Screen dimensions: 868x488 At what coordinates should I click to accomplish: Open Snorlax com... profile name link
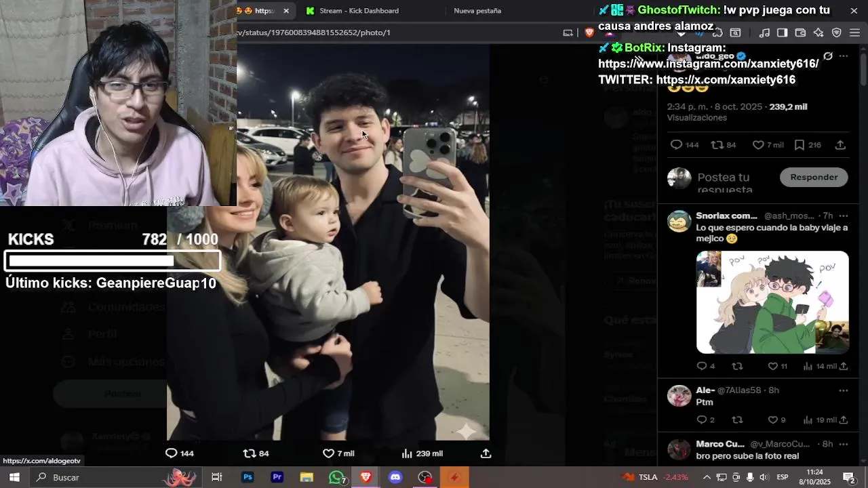pyautogui.click(x=726, y=216)
